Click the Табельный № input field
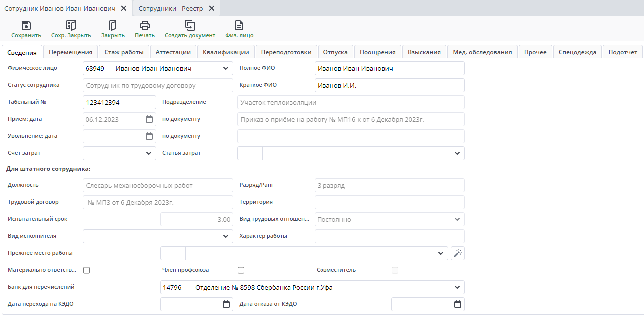The image size is (644, 335). (x=119, y=102)
